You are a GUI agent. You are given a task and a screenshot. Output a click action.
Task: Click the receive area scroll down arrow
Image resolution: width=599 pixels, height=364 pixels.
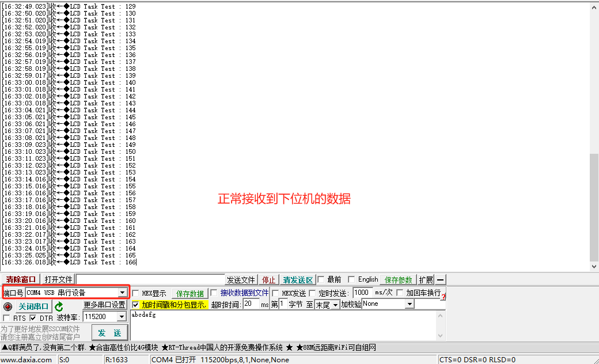(x=594, y=267)
